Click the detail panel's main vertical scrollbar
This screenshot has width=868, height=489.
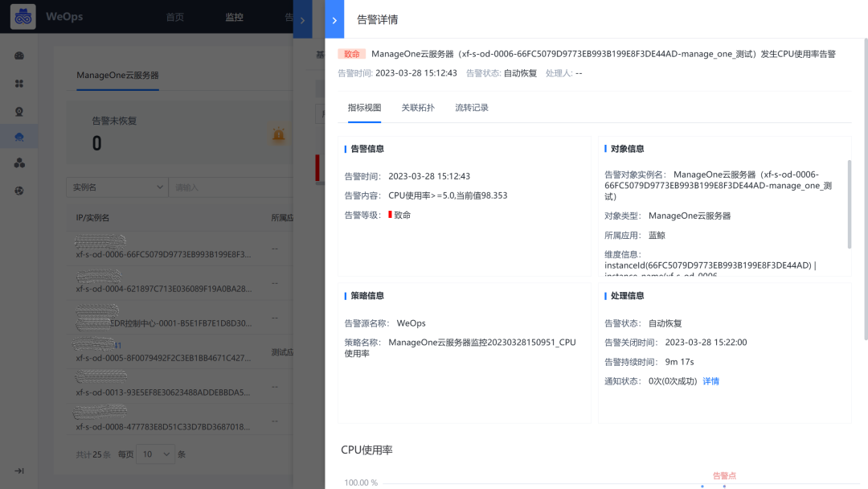[866, 188]
